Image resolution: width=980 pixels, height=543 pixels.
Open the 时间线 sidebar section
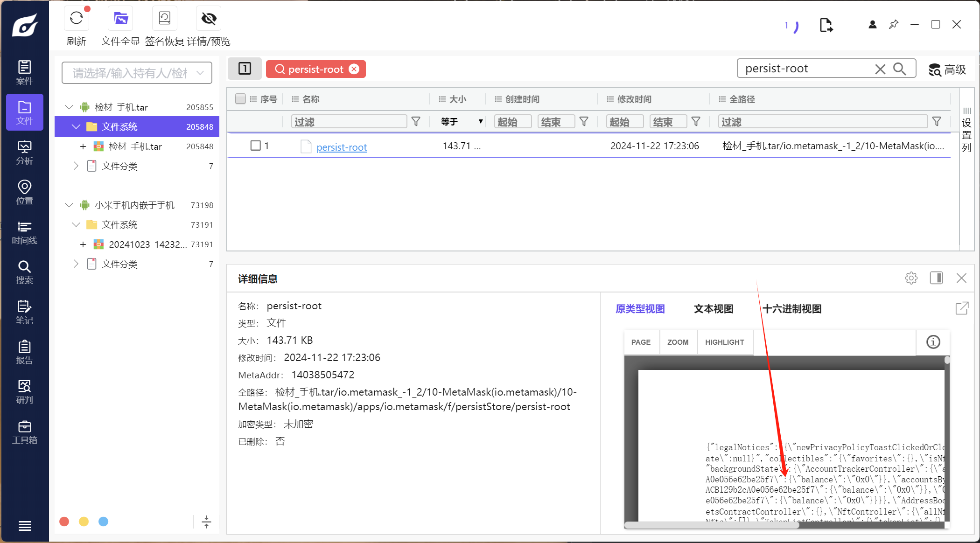[24, 232]
